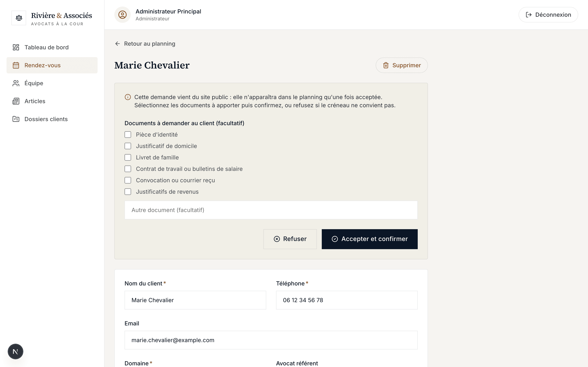The width and height of the screenshot is (588, 367).
Task: Click the trash icon in Supprimer button
Action: point(386,65)
